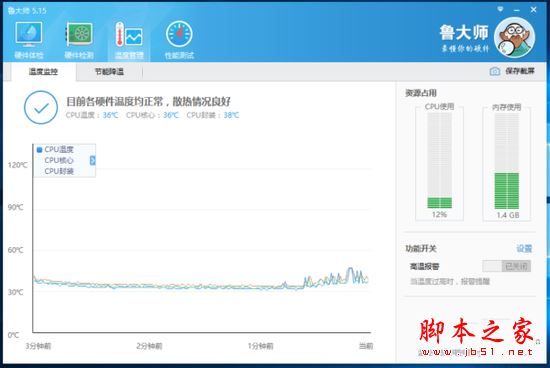Toggle the CPU核心 legend entry
The height and width of the screenshot is (368, 550).
(x=59, y=160)
